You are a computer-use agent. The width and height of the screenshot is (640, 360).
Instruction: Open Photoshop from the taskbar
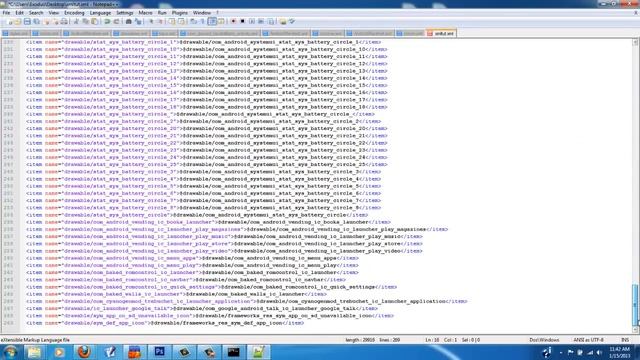tap(159, 352)
